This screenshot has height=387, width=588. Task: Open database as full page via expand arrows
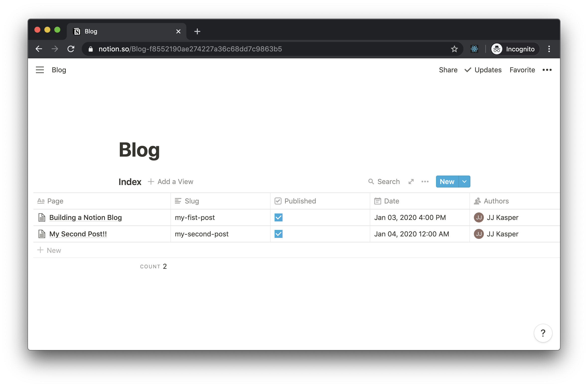pyautogui.click(x=411, y=182)
